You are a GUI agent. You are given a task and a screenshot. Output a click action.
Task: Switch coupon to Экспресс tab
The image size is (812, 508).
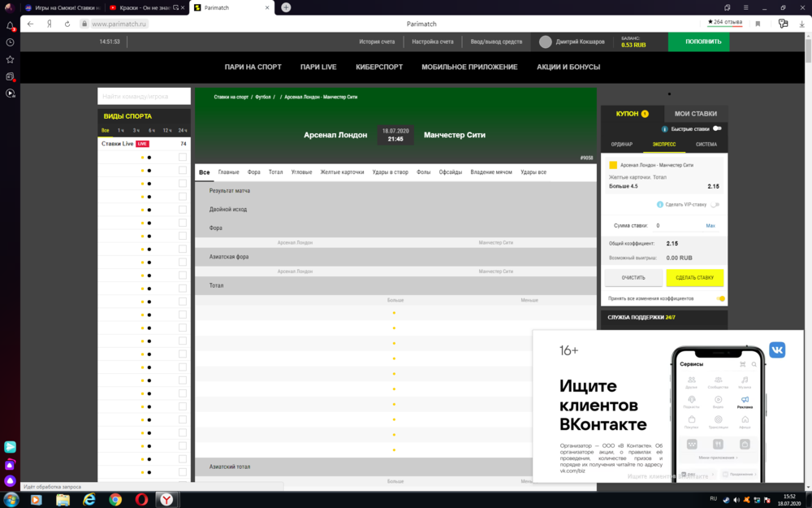point(664,145)
